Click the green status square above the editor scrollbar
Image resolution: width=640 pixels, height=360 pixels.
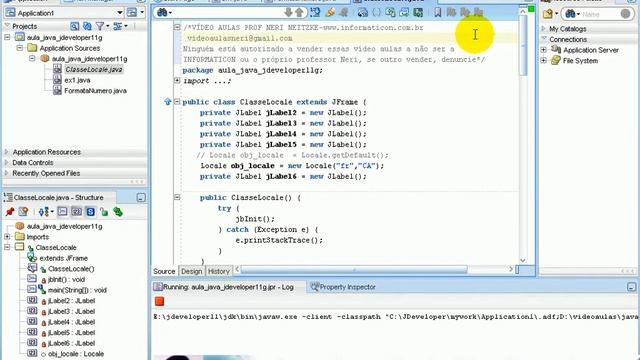[531, 9]
